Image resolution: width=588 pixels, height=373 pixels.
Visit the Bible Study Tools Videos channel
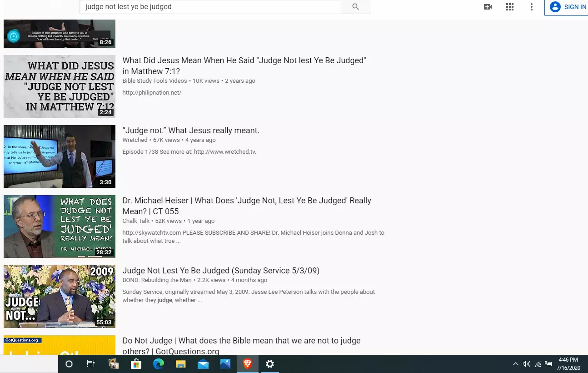pos(154,81)
